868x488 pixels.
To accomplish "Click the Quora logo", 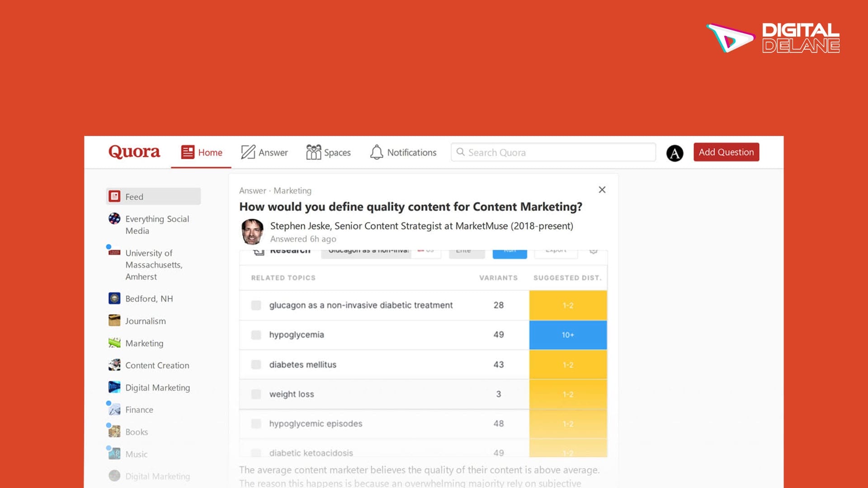I will [x=134, y=152].
